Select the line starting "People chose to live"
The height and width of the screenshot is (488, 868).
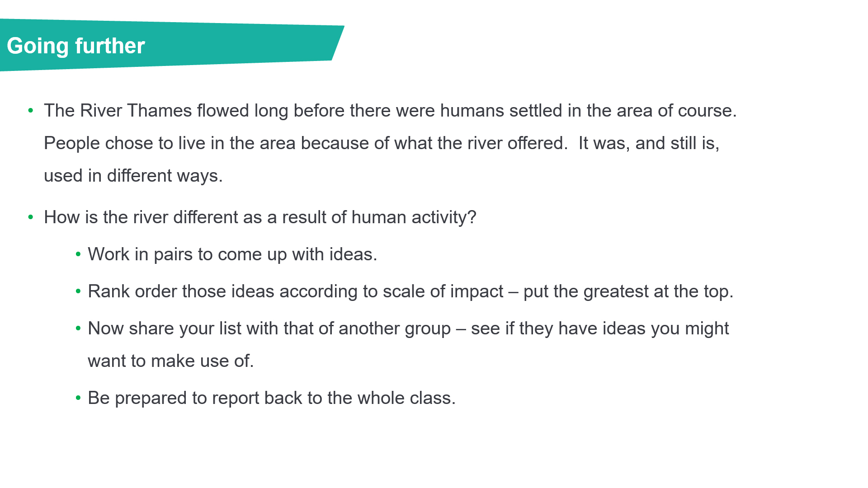(305, 143)
